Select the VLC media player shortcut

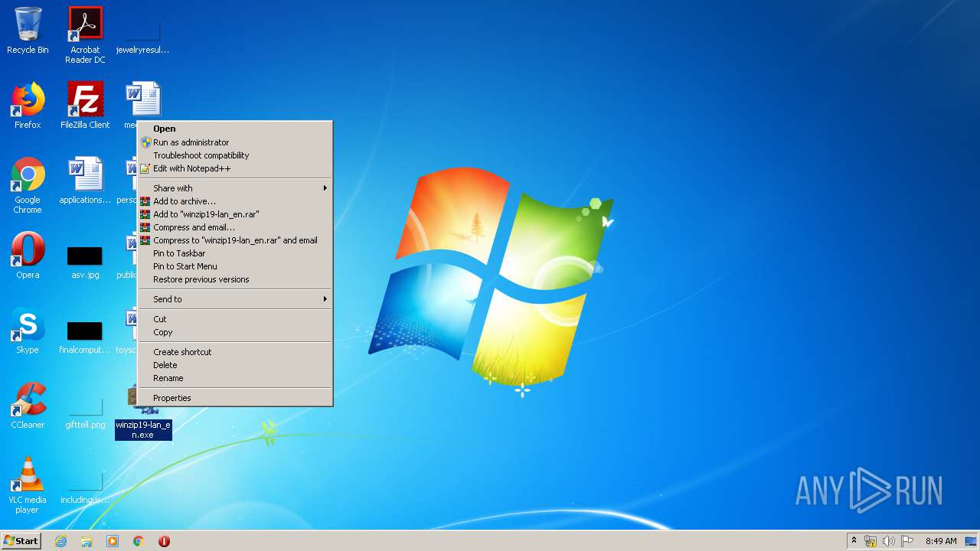click(x=28, y=485)
